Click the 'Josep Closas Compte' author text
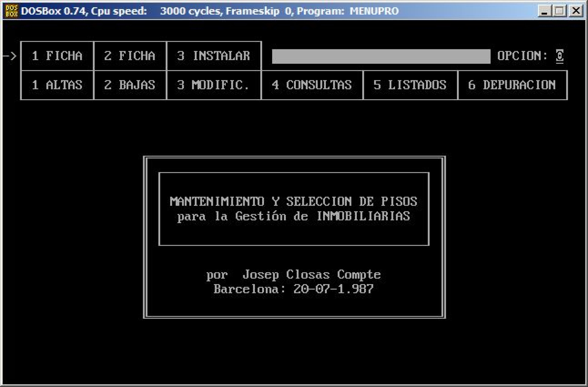The width and height of the screenshot is (588, 387). tap(311, 275)
